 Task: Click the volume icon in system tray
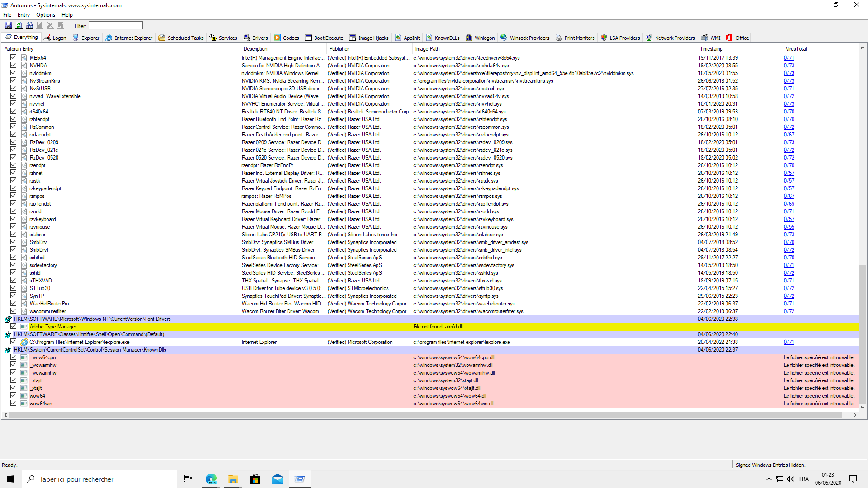coord(790,479)
